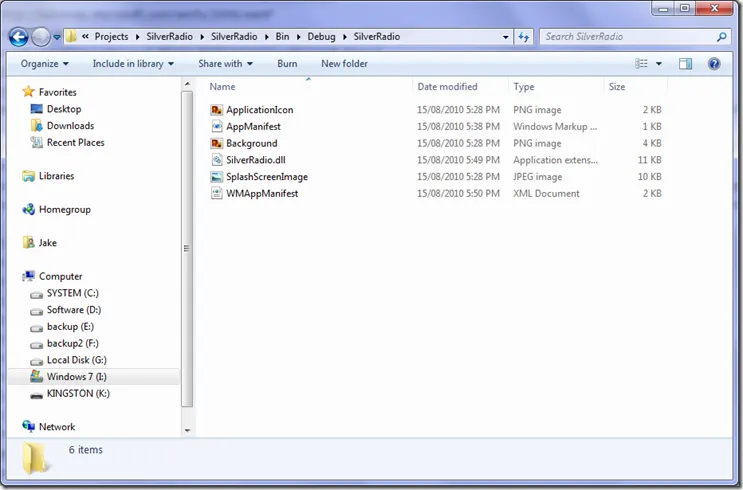The width and height of the screenshot is (743, 490).
Task: Click the WMAppManifest file name
Action: tap(262, 193)
